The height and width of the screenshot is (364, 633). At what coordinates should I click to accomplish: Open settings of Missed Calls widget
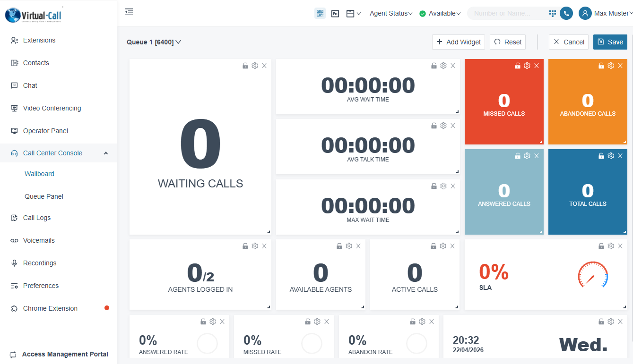(527, 66)
